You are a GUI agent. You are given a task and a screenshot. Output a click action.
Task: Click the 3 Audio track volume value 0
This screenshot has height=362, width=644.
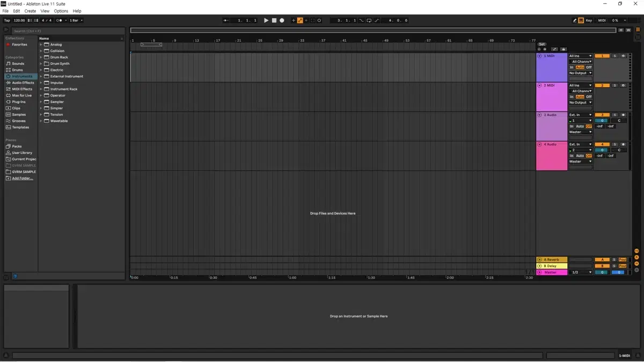point(602,121)
